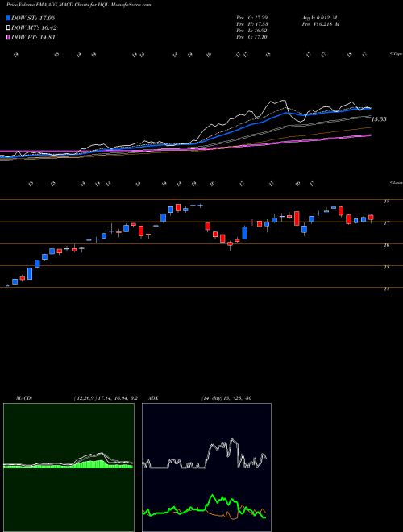Click the last red candlestick on price chart
This screenshot has width=403, height=532.
coord(371,218)
